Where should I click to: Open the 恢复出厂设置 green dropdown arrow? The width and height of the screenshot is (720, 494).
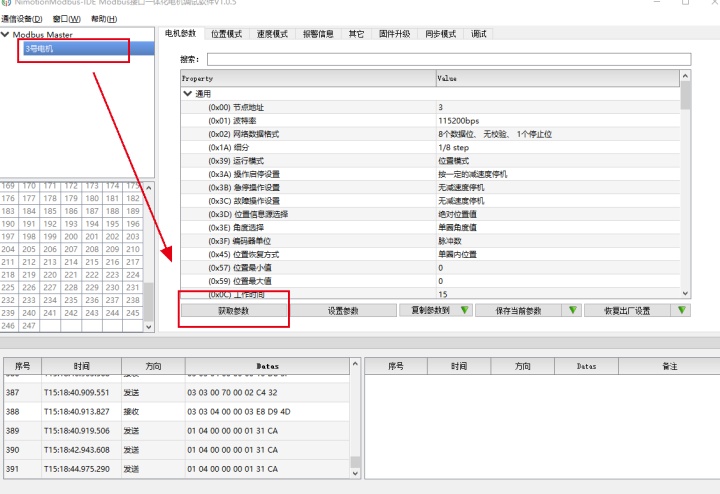[681, 311]
